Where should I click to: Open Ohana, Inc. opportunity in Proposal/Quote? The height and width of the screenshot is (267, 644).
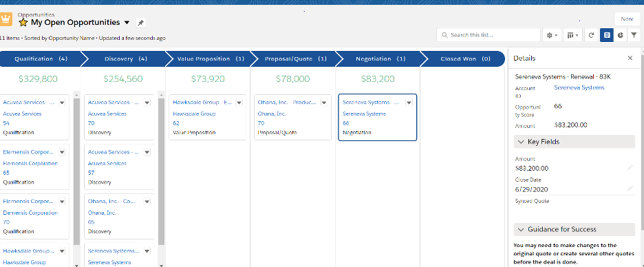[287, 103]
